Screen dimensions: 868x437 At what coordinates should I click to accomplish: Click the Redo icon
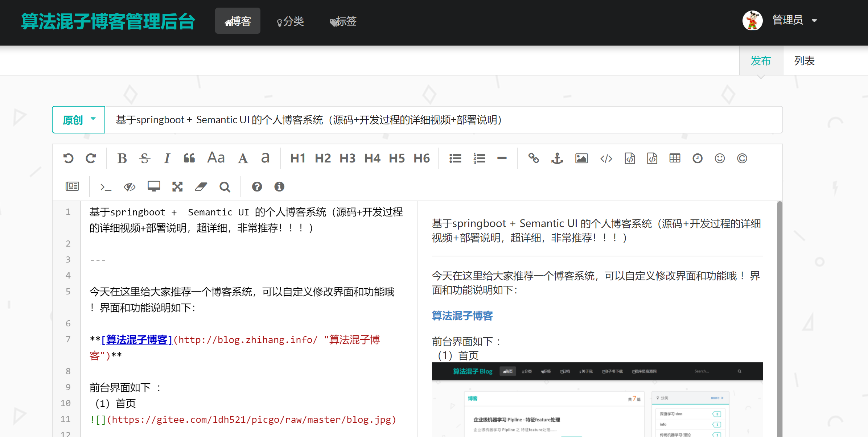[91, 158]
